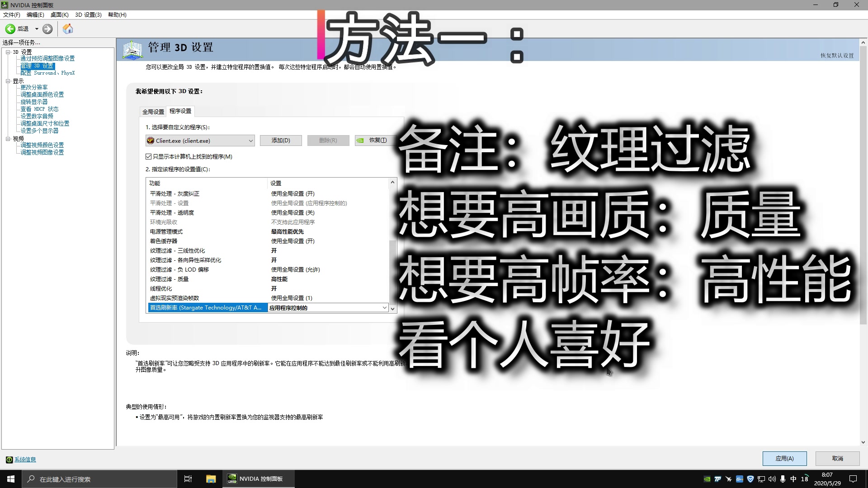Screen dimensions: 868x488
Task: Click the green Back arrow icon
Action: pos(10,29)
